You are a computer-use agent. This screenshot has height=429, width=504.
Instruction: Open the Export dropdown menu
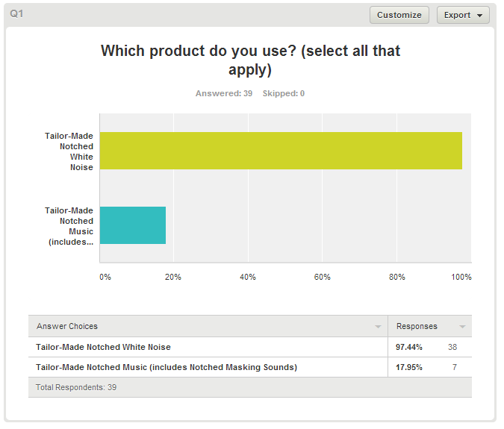(x=463, y=15)
